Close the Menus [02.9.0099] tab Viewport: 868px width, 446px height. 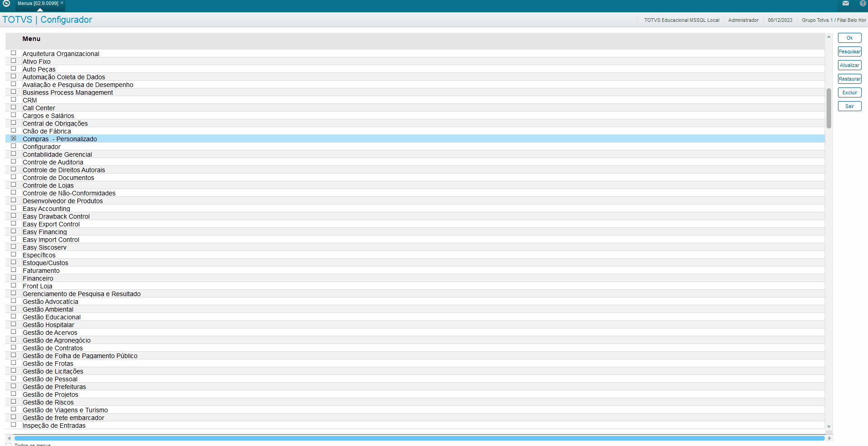(62, 3)
